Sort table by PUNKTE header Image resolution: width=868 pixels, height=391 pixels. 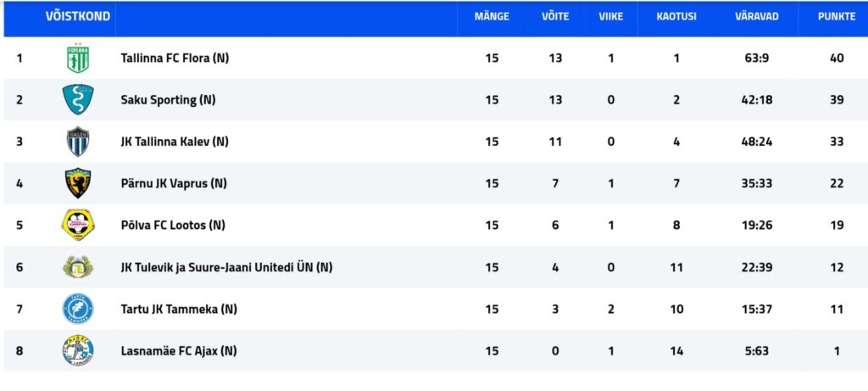pyautogui.click(x=837, y=17)
